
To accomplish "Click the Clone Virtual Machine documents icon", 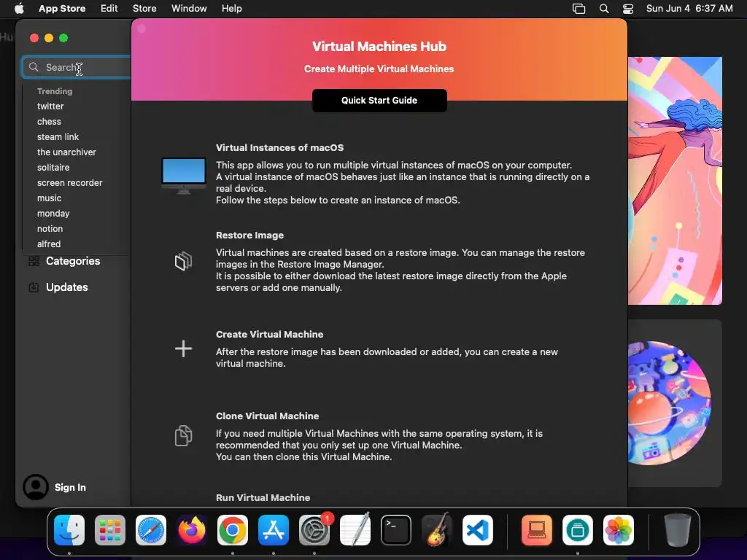I will coord(183,436).
